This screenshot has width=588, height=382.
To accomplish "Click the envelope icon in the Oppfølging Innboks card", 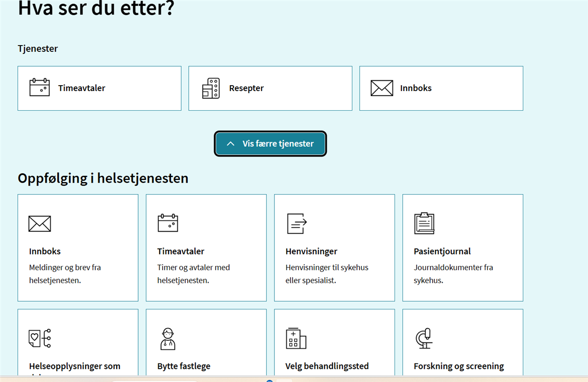I will pos(40,223).
